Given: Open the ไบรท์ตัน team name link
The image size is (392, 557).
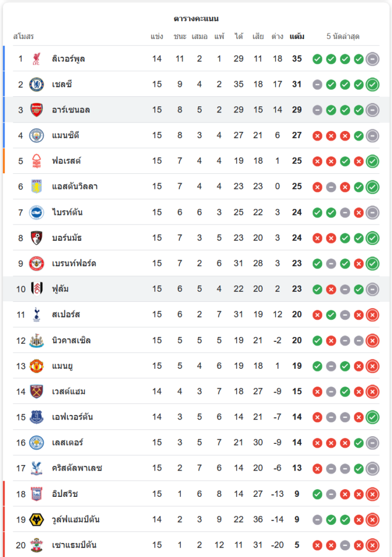Looking at the screenshot, I should [67, 212].
